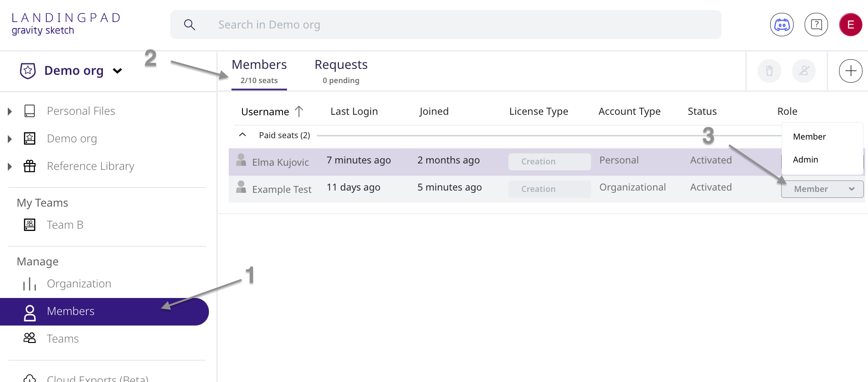Open Example Test's Creation license dropdown

(549, 189)
